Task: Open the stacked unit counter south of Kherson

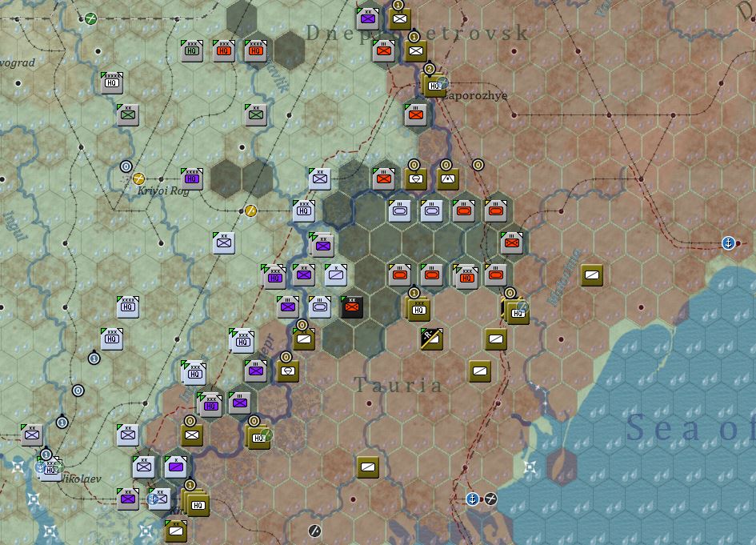Action: [174, 530]
